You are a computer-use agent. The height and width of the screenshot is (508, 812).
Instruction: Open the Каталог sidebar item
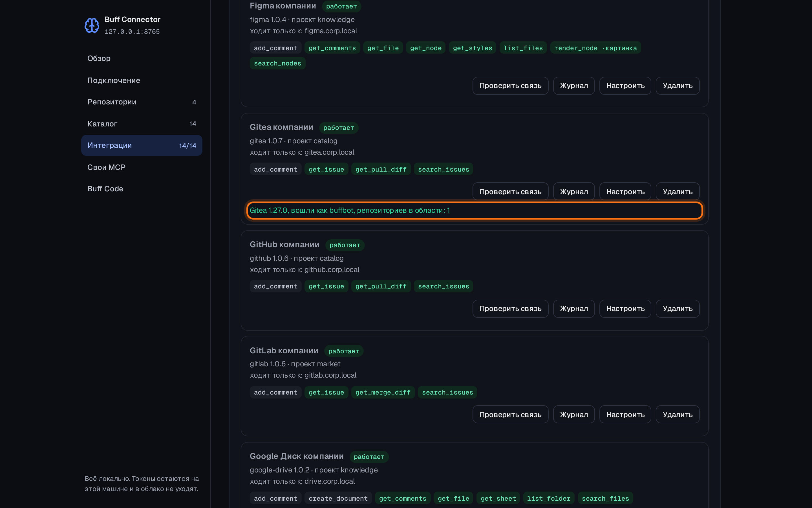pos(142,124)
